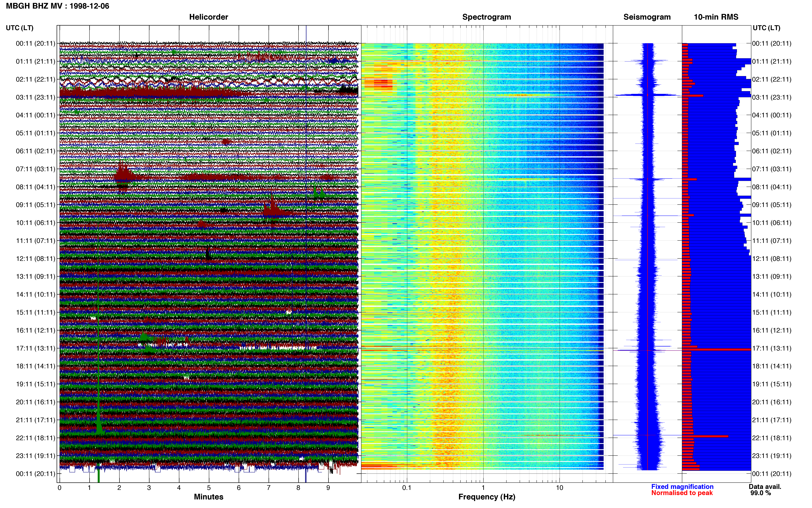Click the left 'UTC (LT)' axis label
This screenshot has width=812, height=508.
pos(19,28)
